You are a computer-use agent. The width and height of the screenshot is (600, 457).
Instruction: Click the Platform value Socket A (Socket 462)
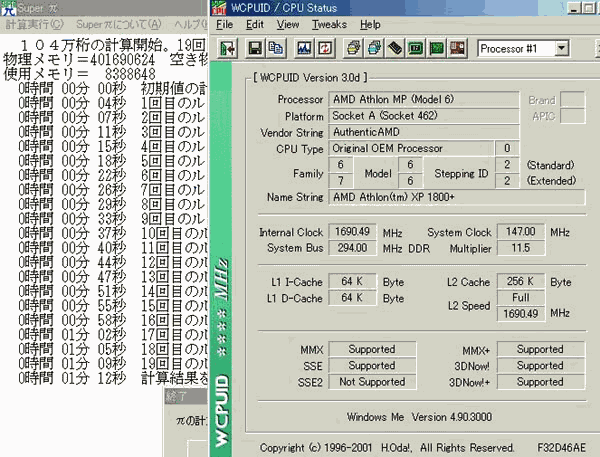pyautogui.click(x=424, y=116)
